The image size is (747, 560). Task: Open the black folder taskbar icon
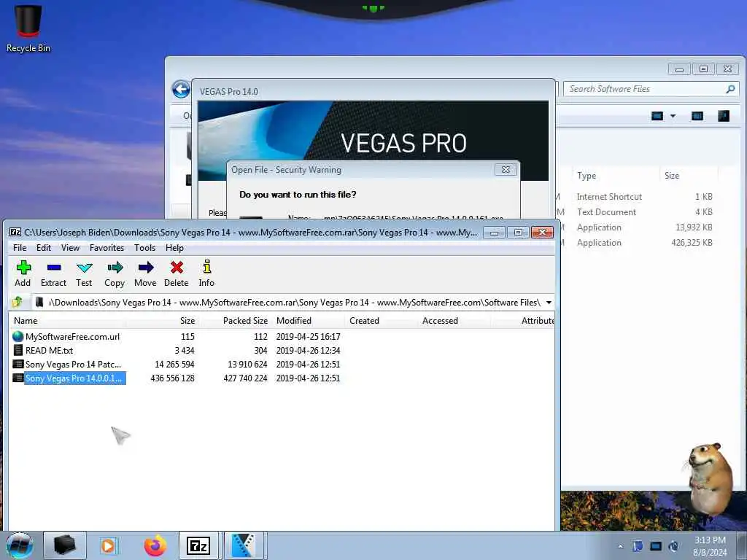point(65,545)
